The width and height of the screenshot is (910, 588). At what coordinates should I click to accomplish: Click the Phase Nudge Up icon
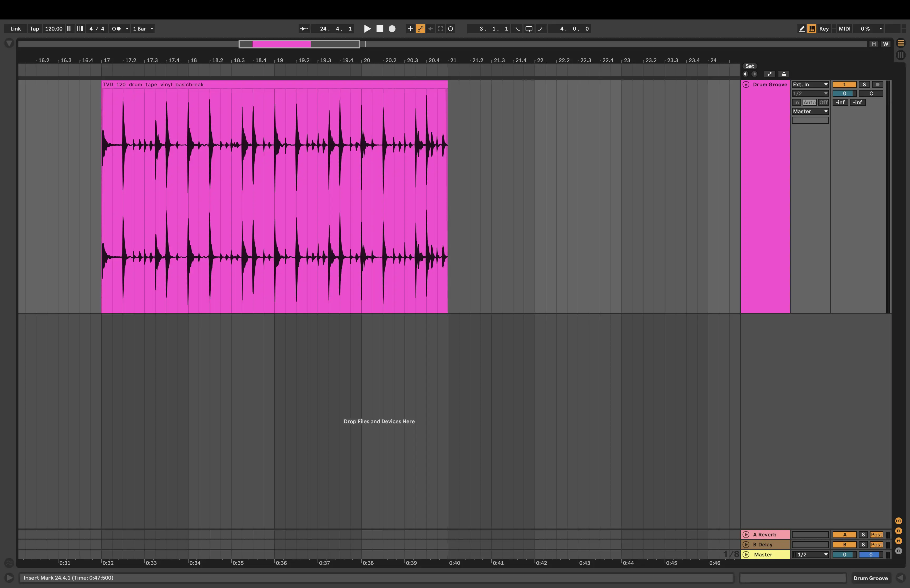point(80,29)
